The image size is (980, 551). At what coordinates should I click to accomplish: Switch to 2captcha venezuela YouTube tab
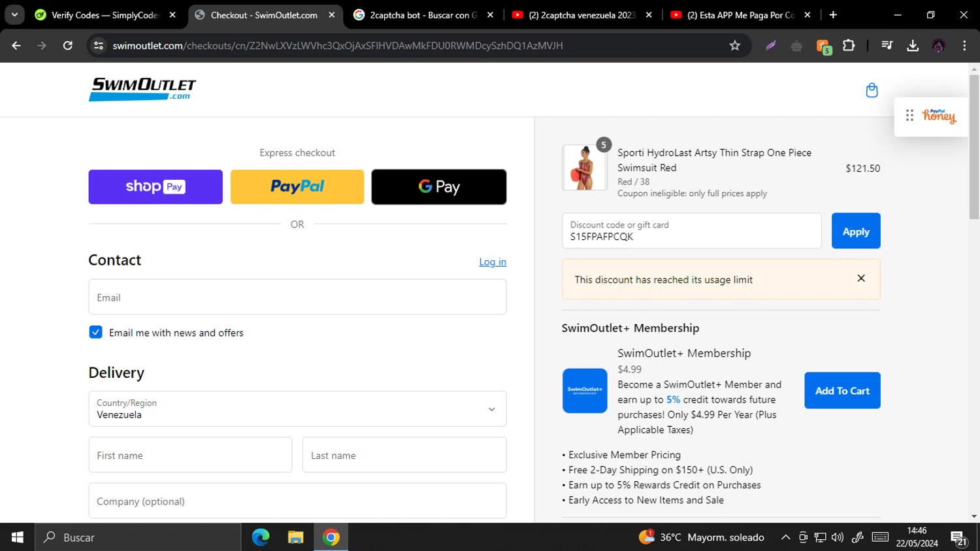[582, 14]
